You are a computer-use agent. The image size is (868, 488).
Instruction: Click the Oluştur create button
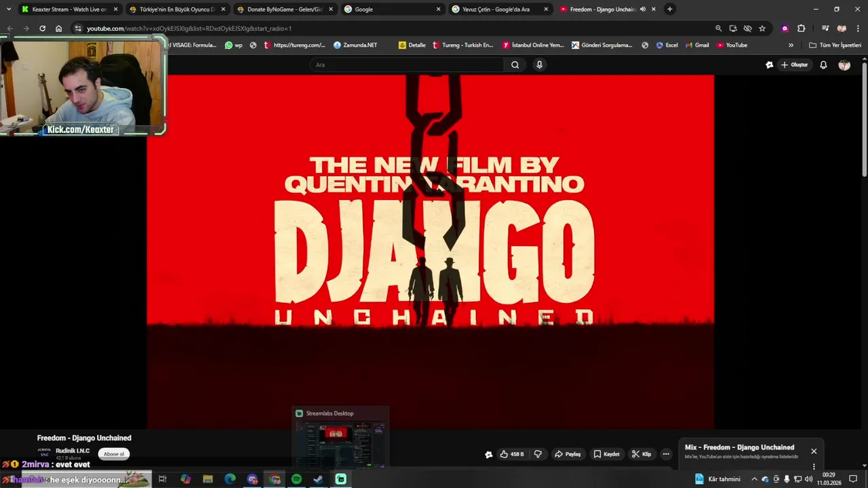pyautogui.click(x=794, y=65)
